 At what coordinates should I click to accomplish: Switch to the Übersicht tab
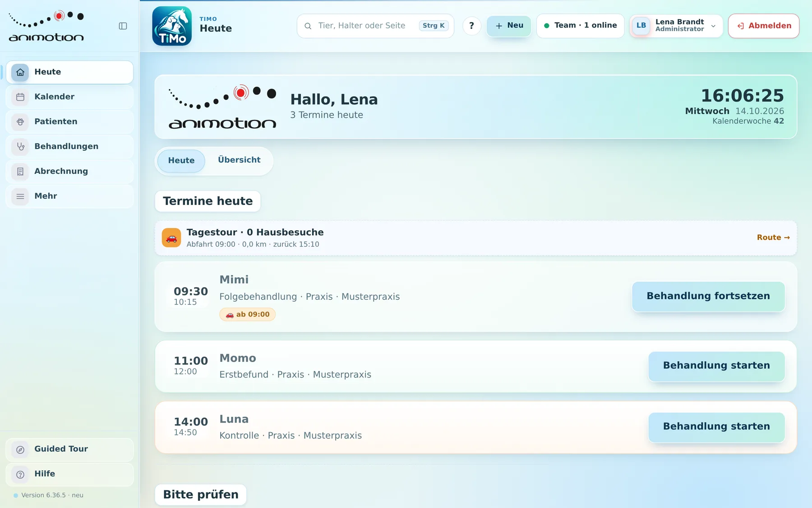pos(239,160)
